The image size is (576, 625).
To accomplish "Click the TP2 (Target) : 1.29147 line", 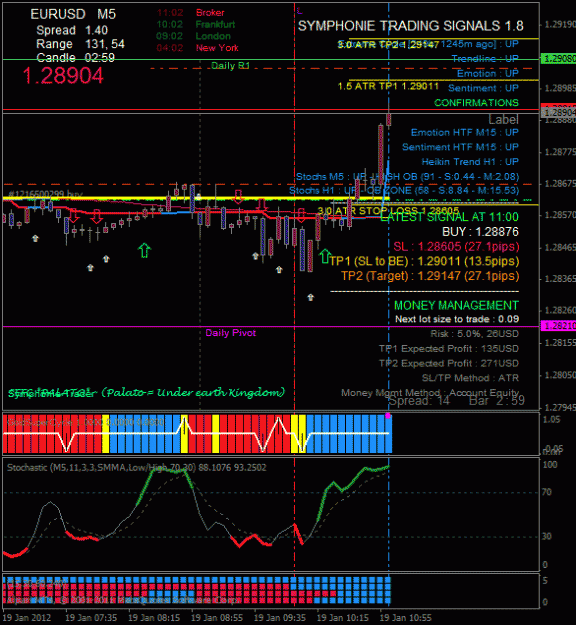I will (430, 276).
